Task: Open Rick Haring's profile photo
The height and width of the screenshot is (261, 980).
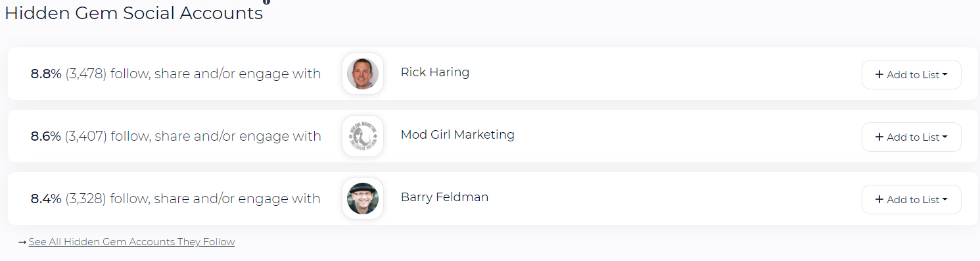Action: (x=363, y=74)
